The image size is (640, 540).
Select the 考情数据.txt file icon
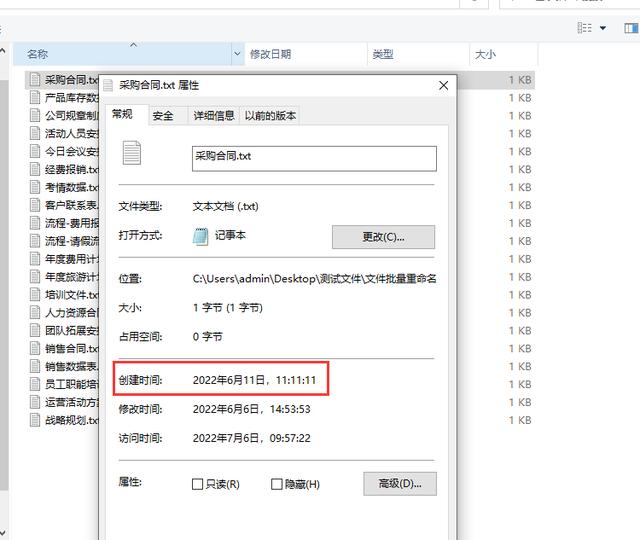click(x=35, y=187)
